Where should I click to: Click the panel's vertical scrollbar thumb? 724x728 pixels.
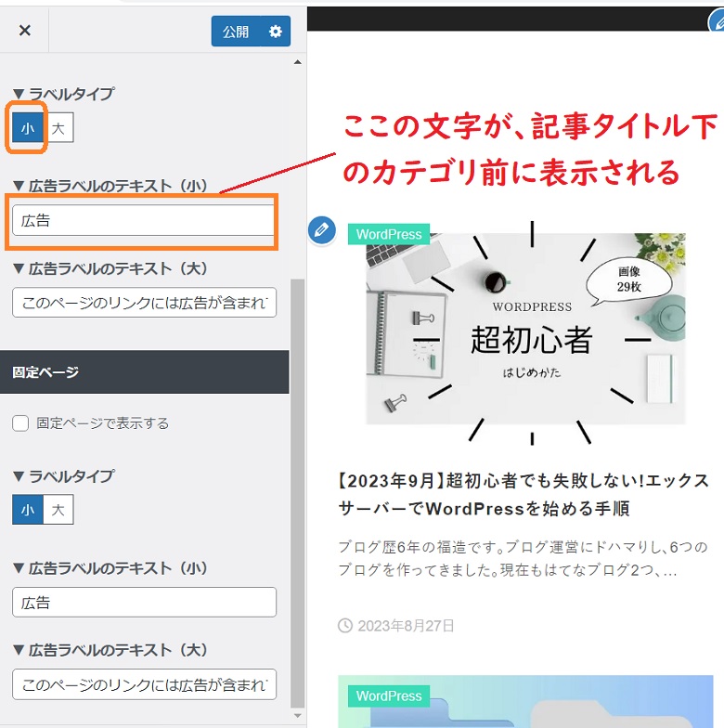(x=297, y=493)
